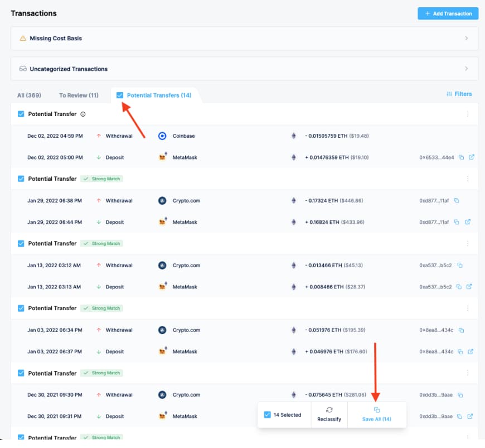Image resolution: width=485 pixels, height=448 pixels.
Task: Click the Withdrawal label on Dec 30, 2021 row
Action: (119, 395)
